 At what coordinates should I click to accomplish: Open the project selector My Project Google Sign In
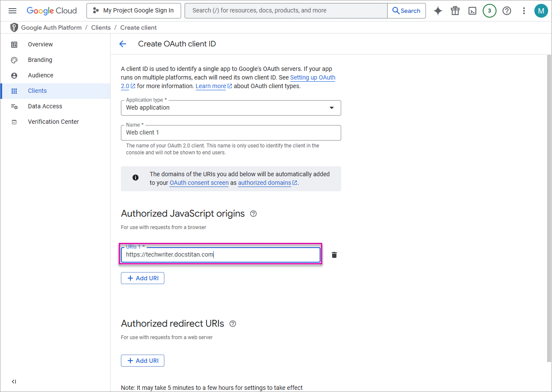(x=133, y=11)
